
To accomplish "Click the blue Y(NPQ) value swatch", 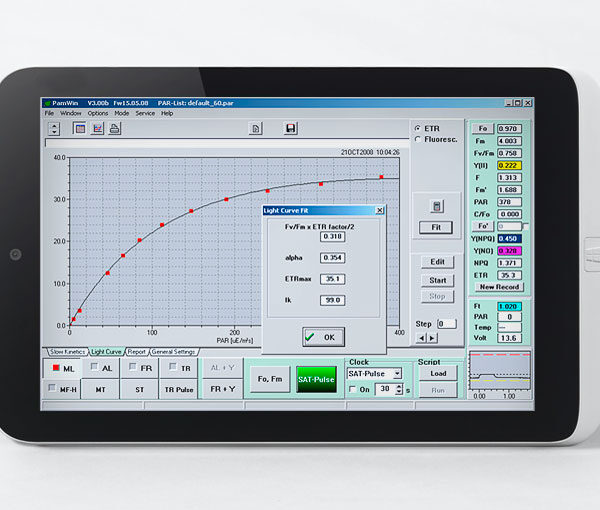I will [509, 239].
